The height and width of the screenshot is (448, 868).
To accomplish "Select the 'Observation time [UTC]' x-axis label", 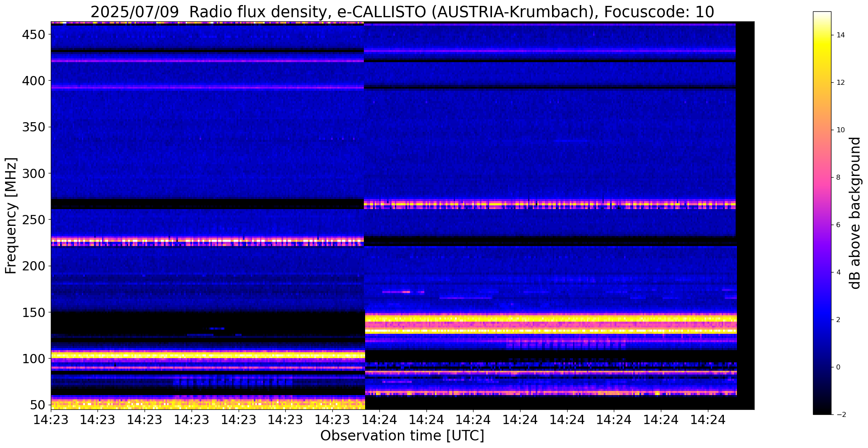I will pyautogui.click(x=402, y=436).
